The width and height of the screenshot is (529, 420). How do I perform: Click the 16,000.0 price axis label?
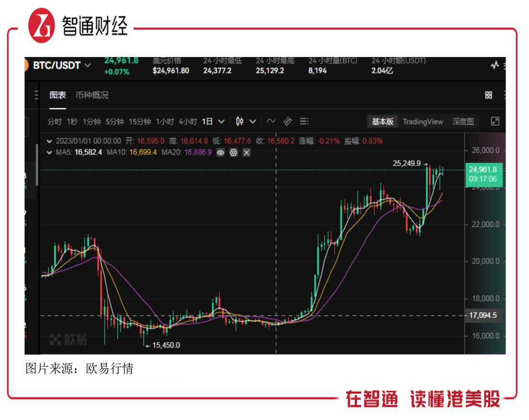(485, 336)
